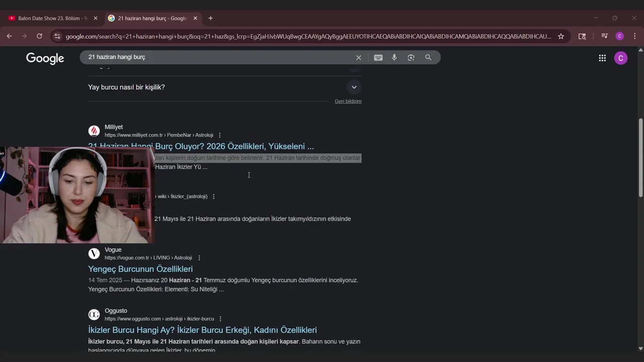Click the '14 Tem 2025' Vogue snippet date
Viewport: 644px width, 362px height.
pyautogui.click(x=105, y=280)
